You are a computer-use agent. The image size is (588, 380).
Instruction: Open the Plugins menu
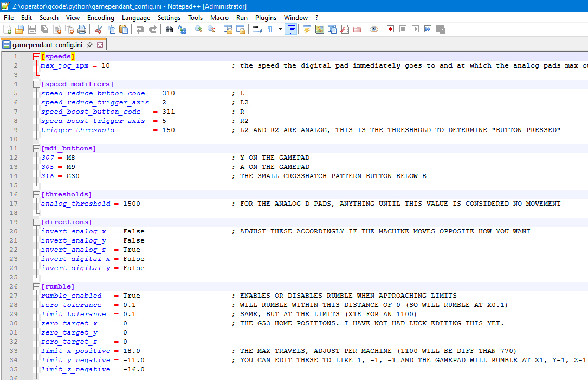tap(266, 18)
